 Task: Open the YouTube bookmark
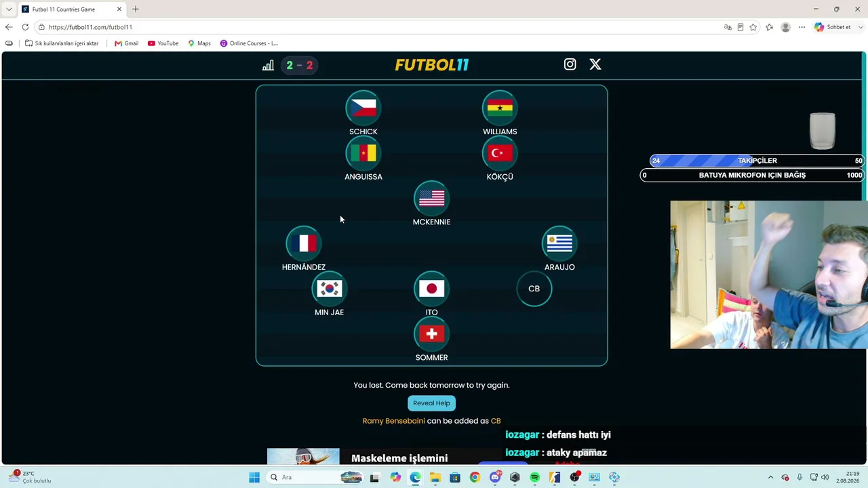click(163, 43)
